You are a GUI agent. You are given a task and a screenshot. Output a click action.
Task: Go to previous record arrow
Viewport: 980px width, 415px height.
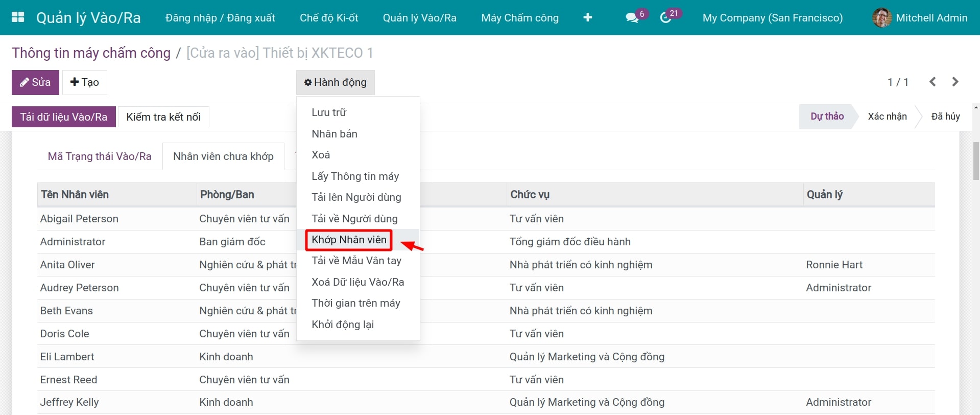(x=933, y=82)
